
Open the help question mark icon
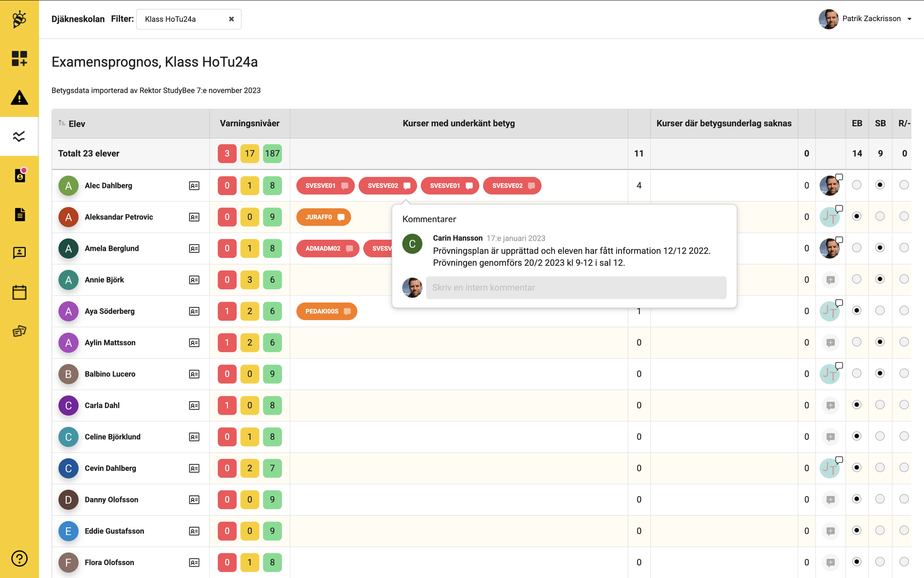(19, 558)
